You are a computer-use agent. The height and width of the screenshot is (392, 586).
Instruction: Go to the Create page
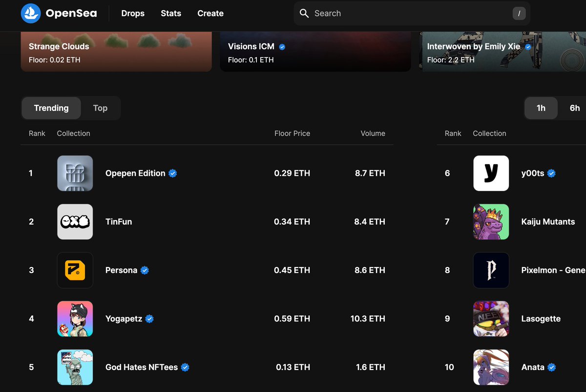pos(210,13)
